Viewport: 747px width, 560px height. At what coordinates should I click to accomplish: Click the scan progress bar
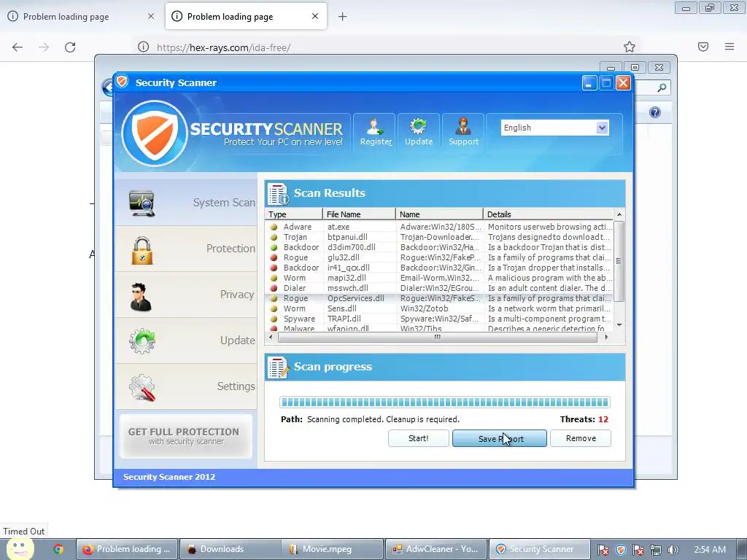[x=444, y=402]
